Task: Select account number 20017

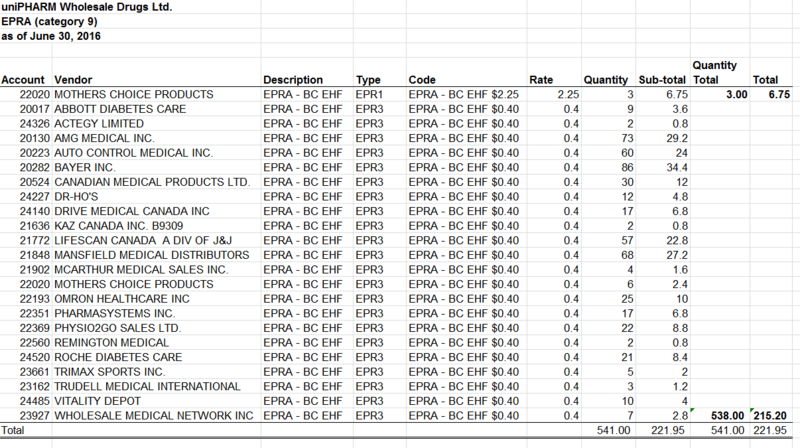Action: tap(35, 109)
